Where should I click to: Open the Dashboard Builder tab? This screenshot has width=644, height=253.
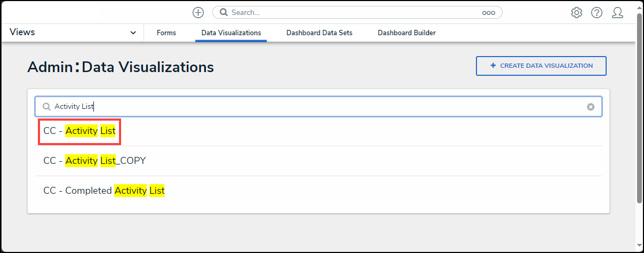coord(407,33)
